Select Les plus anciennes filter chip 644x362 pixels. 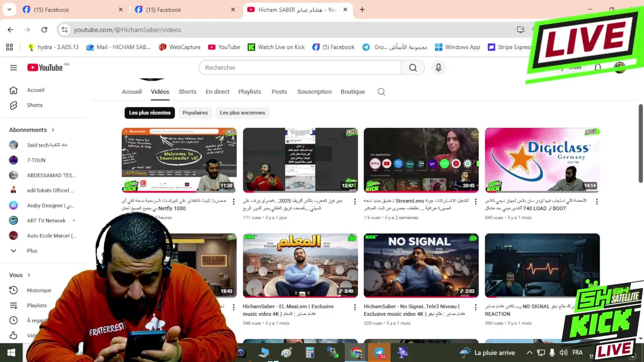243,113
